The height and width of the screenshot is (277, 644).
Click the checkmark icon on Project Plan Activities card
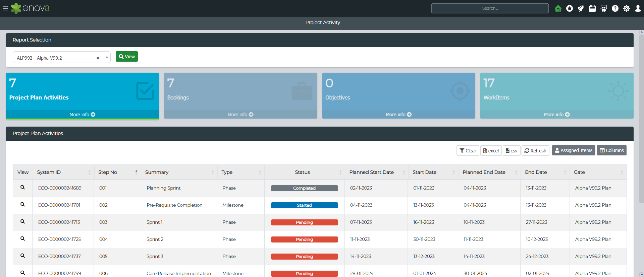[x=145, y=91]
